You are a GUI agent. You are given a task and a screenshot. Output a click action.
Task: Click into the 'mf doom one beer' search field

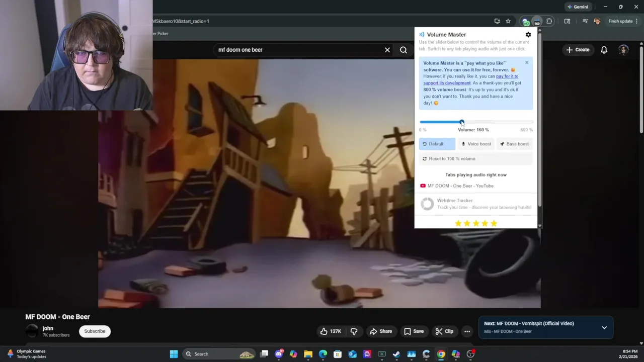pos(297,50)
